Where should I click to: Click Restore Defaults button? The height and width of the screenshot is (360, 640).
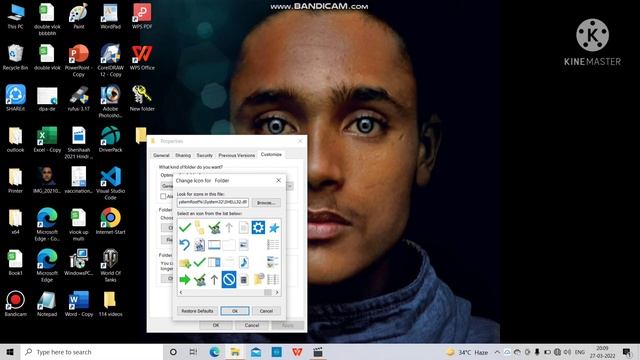tap(197, 311)
